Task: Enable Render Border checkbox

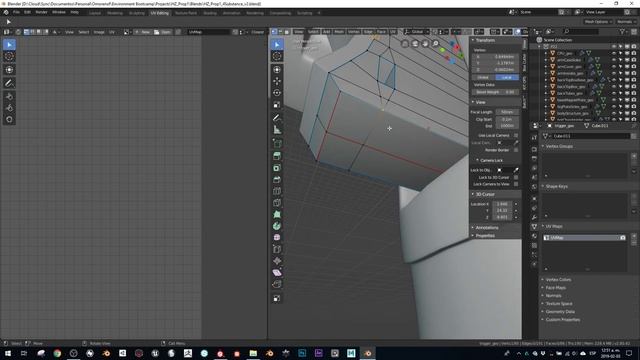Action: pos(516,150)
